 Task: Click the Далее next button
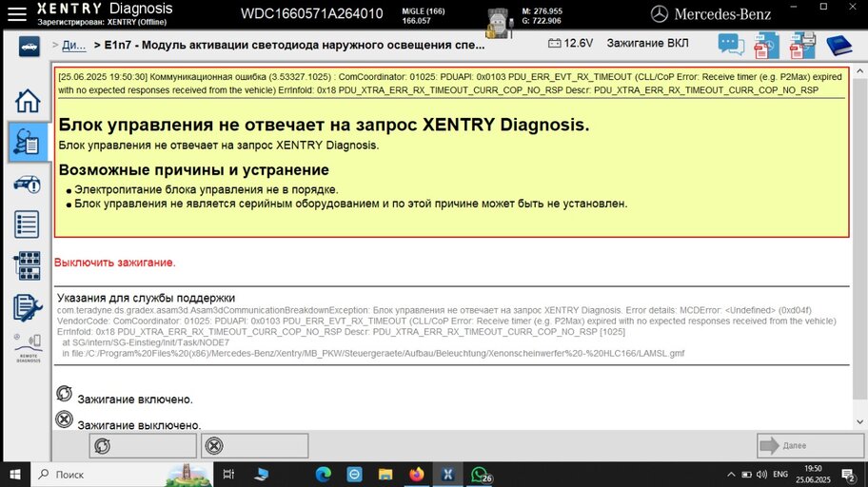[810, 445]
